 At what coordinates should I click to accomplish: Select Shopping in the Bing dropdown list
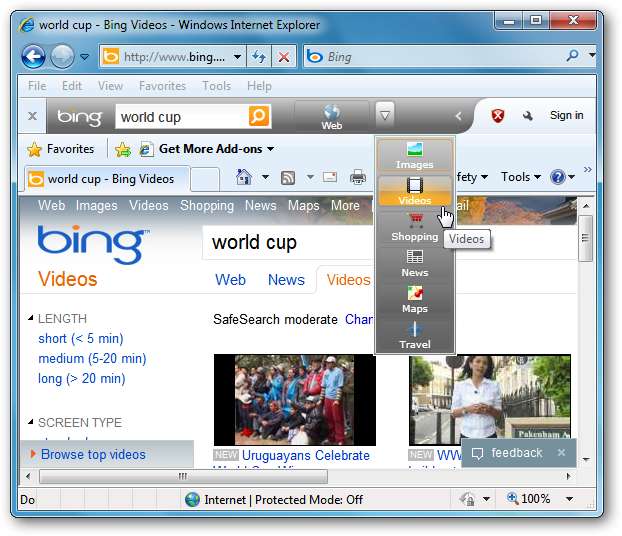(415, 227)
